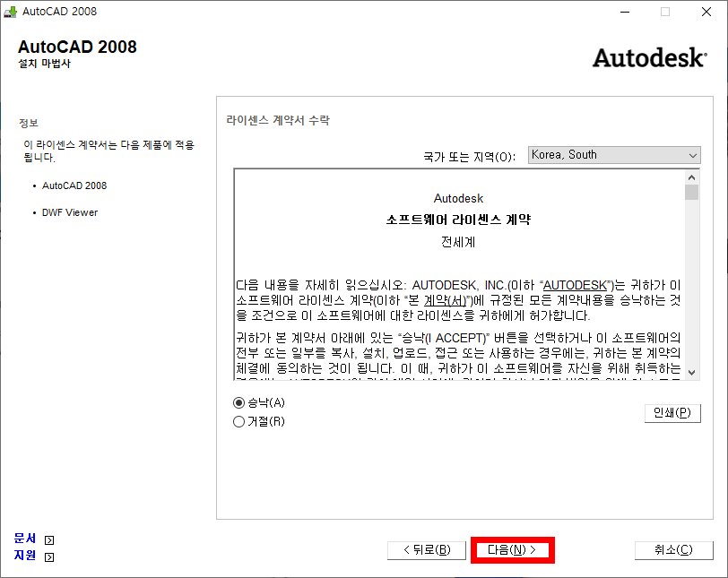Click the license text scrollbar down arrow

tap(692, 373)
